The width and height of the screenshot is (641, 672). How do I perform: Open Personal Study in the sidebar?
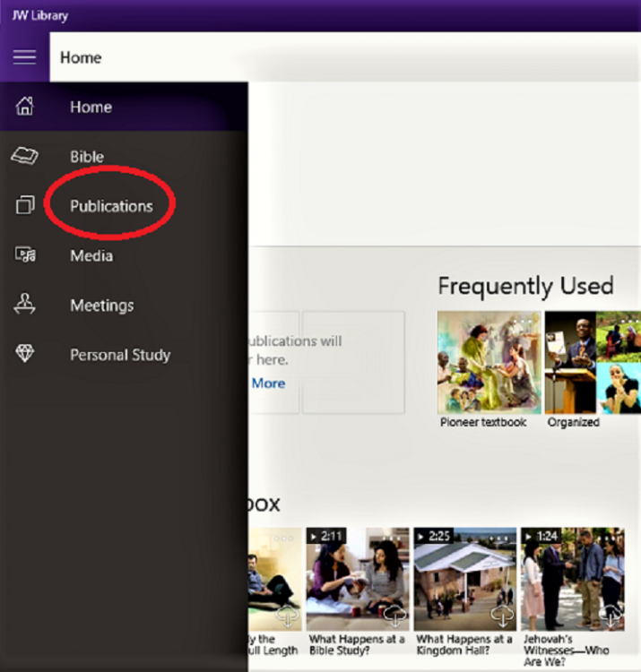coord(124,355)
